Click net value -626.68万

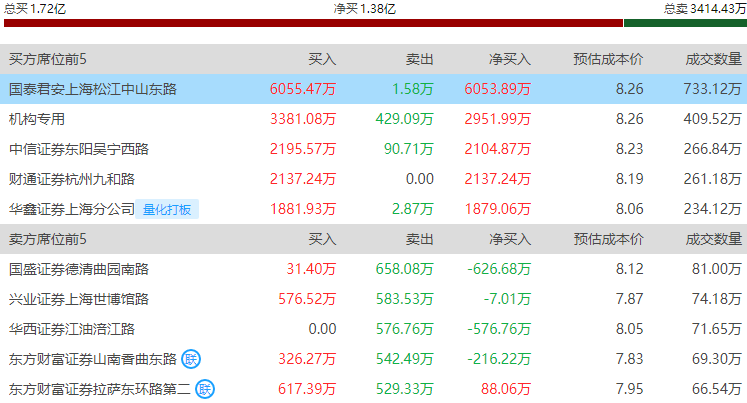pyautogui.click(x=499, y=269)
